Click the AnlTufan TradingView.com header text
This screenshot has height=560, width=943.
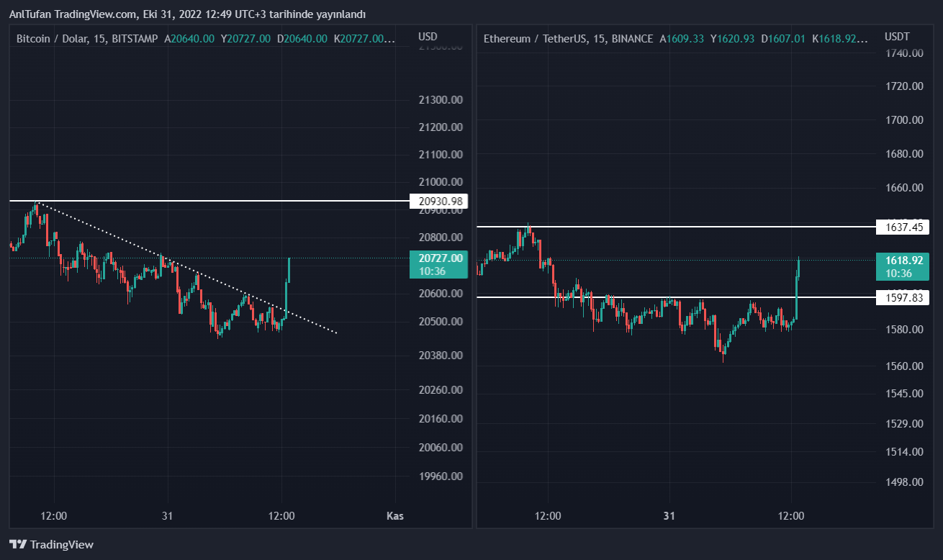point(187,14)
